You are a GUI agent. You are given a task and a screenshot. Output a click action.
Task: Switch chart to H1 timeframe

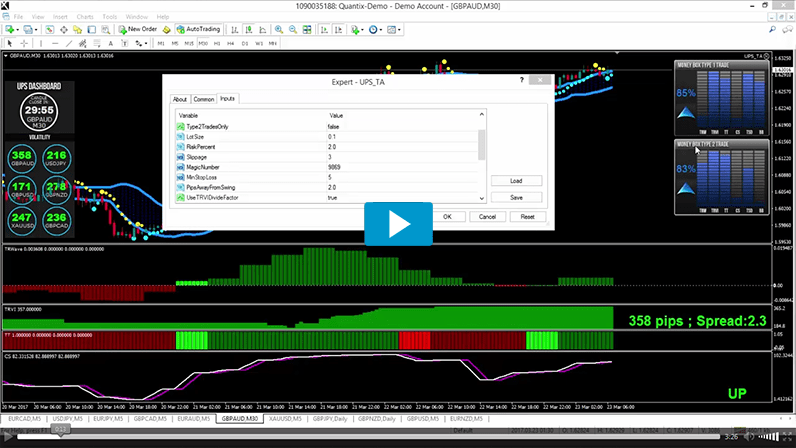[217, 44]
